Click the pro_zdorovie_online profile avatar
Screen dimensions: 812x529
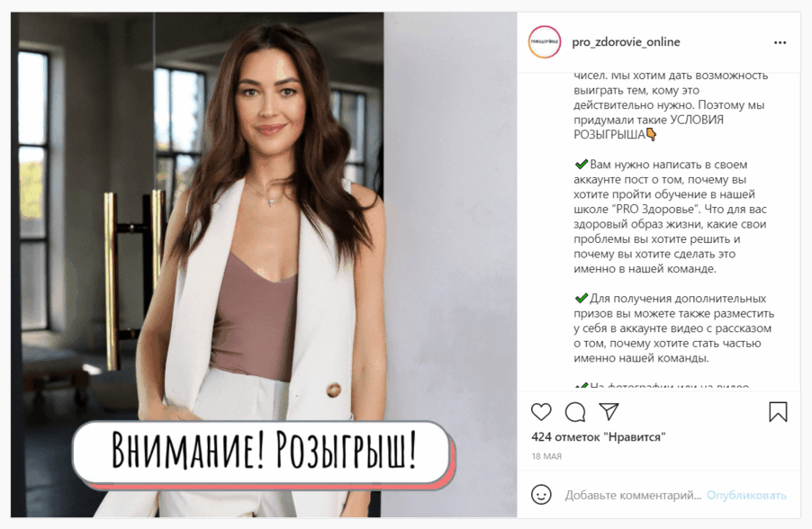(545, 42)
